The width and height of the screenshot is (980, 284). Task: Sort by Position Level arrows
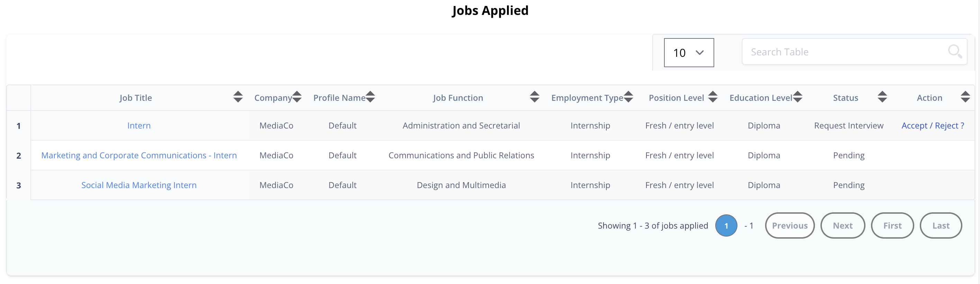click(x=713, y=97)
